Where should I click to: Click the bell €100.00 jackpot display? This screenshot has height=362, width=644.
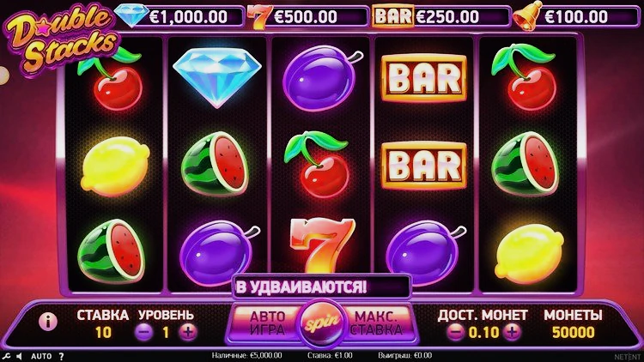(x=576, y=16)
